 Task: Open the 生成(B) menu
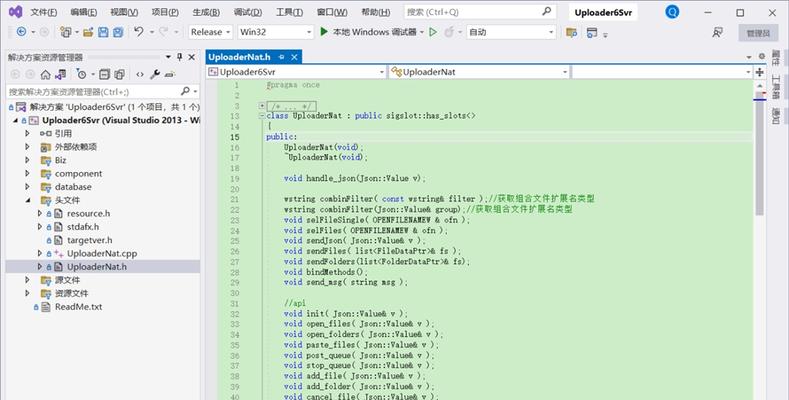click(x=206, y=12)
